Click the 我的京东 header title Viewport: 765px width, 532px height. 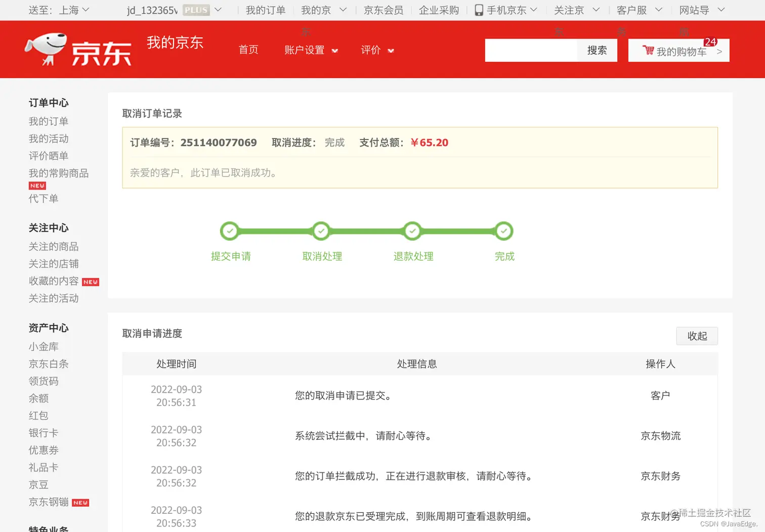tap(175, 42)
